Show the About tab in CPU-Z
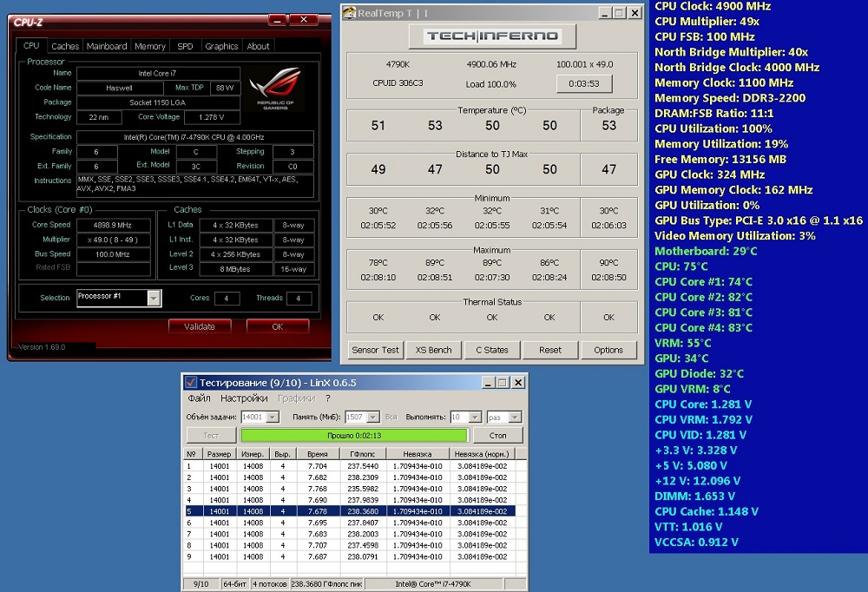 (x=258, y=46)
